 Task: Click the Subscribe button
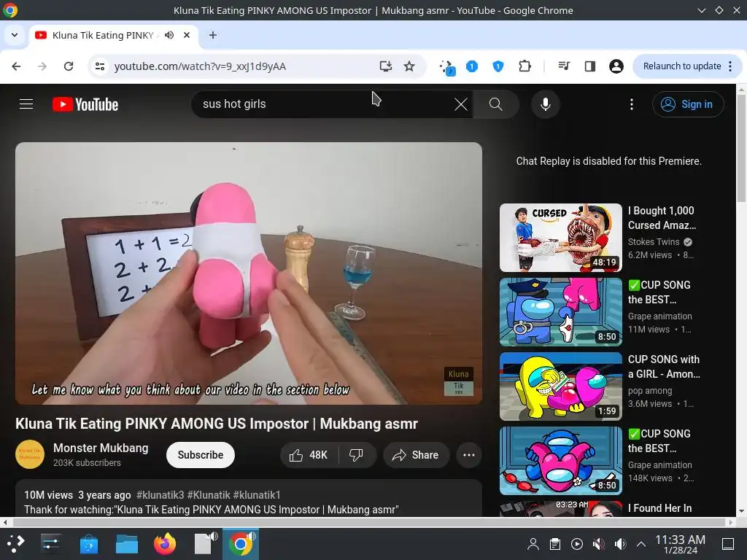pyautogui.click(x=201, y=455)
